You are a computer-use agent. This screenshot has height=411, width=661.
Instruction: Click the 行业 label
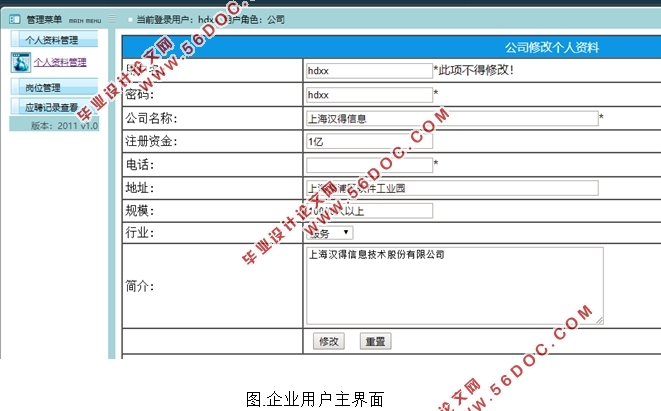click(x=140, y=233)
